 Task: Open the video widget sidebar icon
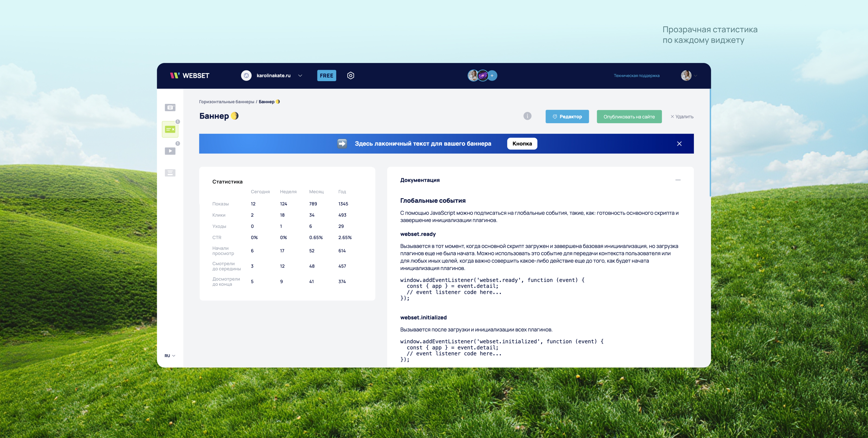tap(170, 151)
